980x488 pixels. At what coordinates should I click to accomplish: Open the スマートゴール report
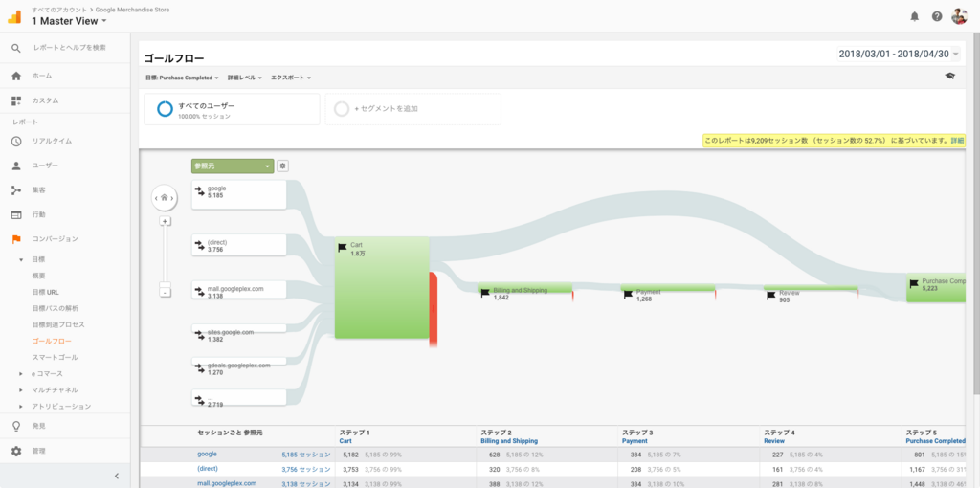click(55, 358)
